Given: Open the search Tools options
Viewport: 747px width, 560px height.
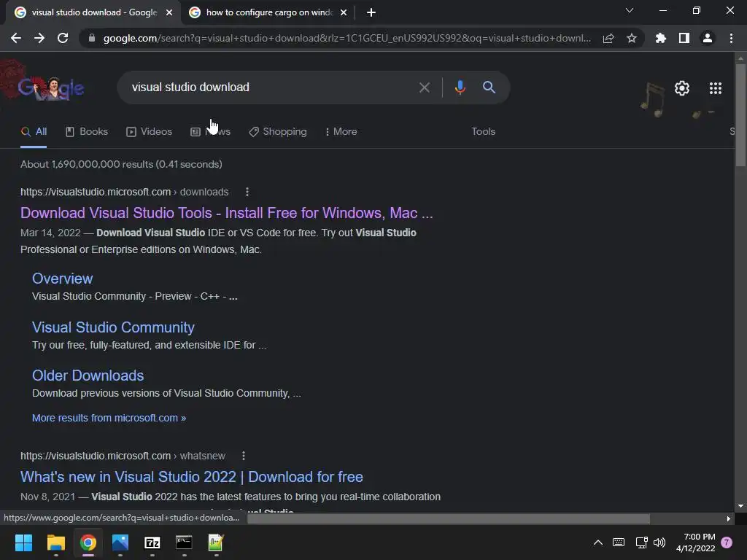Looking at the screenshot, I should click(x=483, y=132).
